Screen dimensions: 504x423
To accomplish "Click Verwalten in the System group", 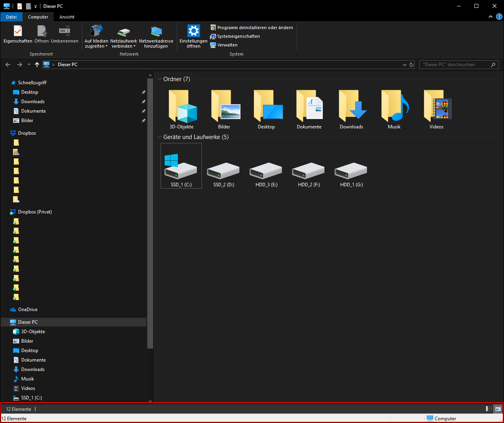I will coord(224,45).
